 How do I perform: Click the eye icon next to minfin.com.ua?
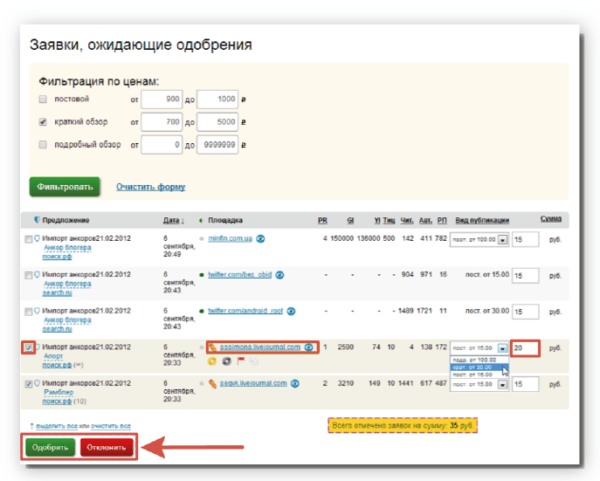pyautogui.click(x=260, y=239)
